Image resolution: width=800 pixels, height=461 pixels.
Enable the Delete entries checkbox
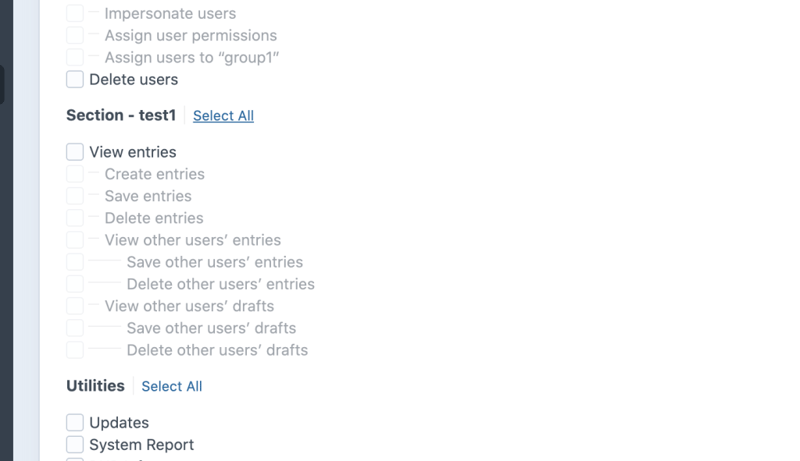pos(75,218)
